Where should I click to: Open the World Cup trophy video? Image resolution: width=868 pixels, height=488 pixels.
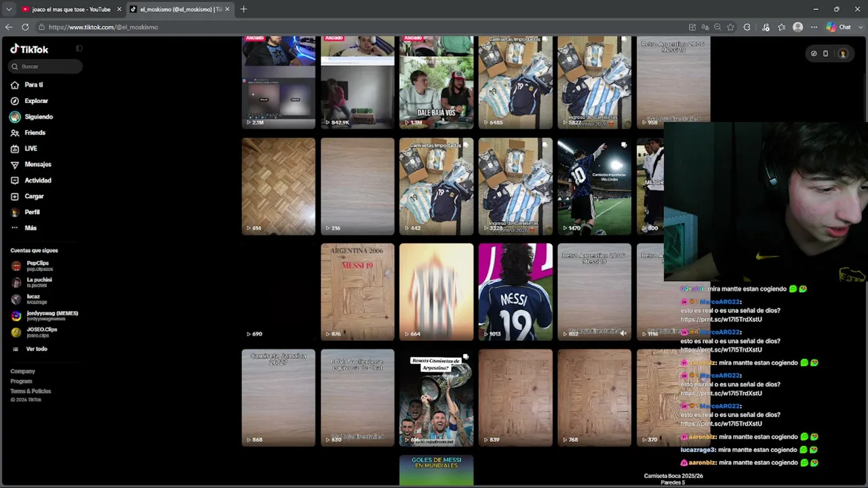click(x=436, y=397)
